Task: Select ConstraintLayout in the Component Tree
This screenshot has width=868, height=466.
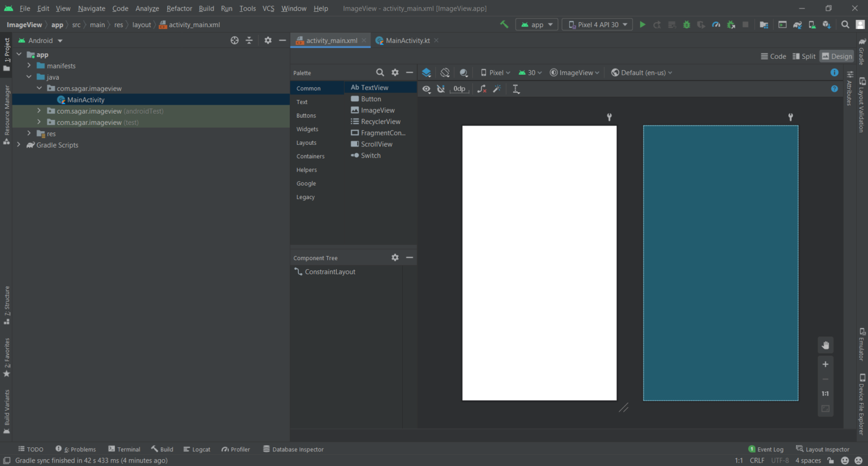Action: pyautogui.click(x=330, y=271)
